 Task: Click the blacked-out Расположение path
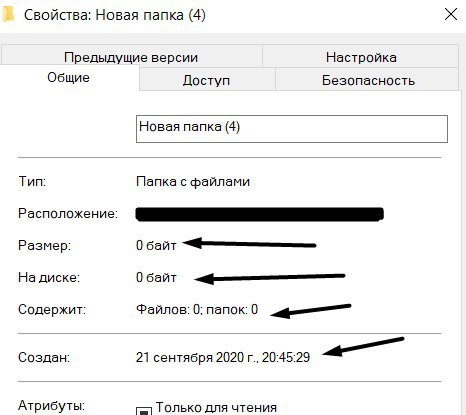tap(260, 214)
